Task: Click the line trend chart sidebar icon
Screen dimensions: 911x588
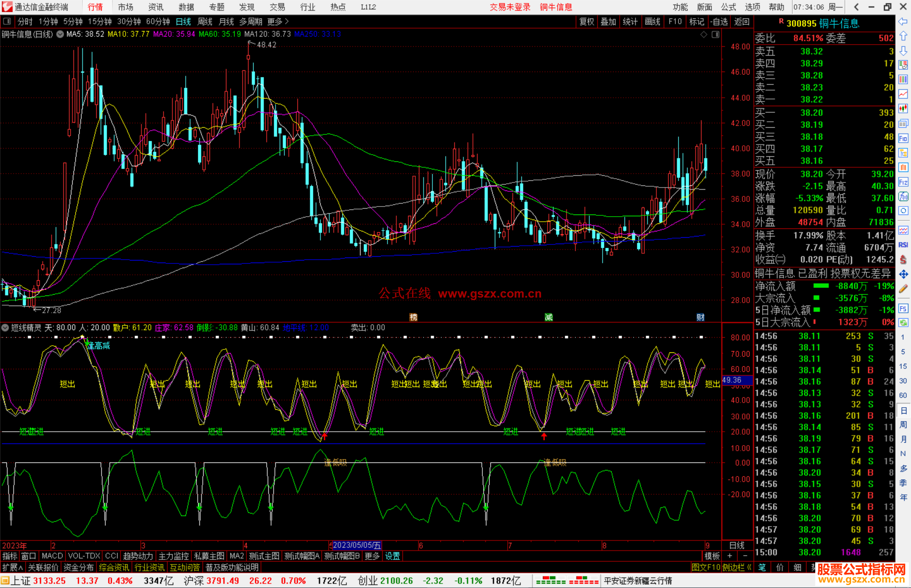Action: (903, 94)
